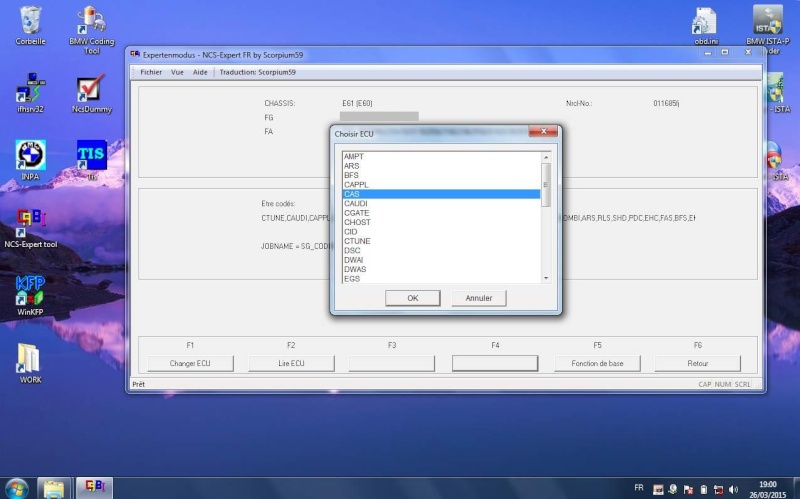
Task: Select CAPPL in the ECU list
Action: (441, 185)
